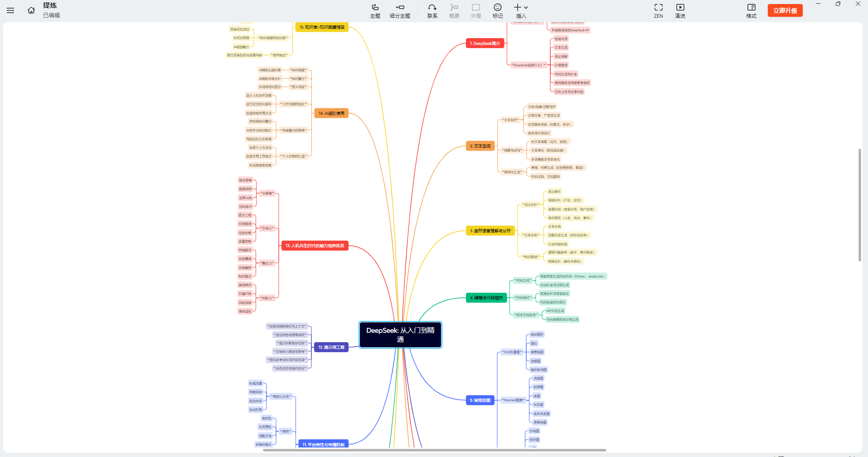Image resolution: width=868 pixels, height=457 pixels.
Task: Click the summary (概要) tool
Action: (454, 11)
